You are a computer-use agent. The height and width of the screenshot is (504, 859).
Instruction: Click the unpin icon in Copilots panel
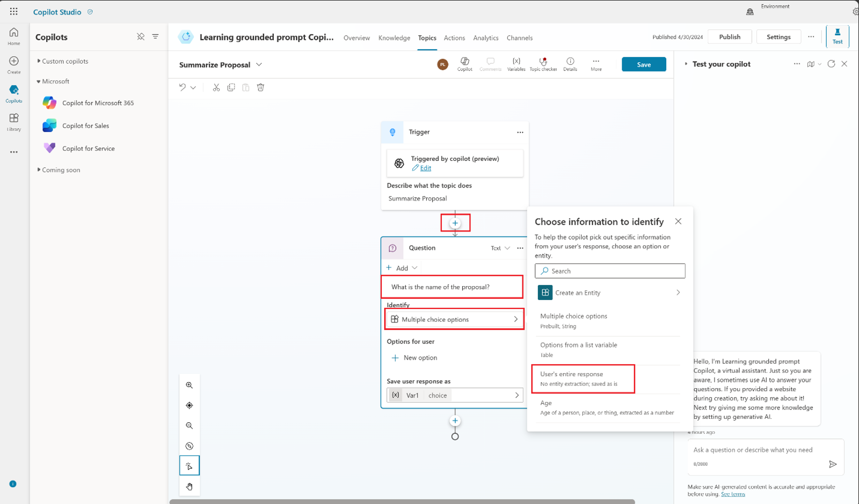(x=140, y=37)
